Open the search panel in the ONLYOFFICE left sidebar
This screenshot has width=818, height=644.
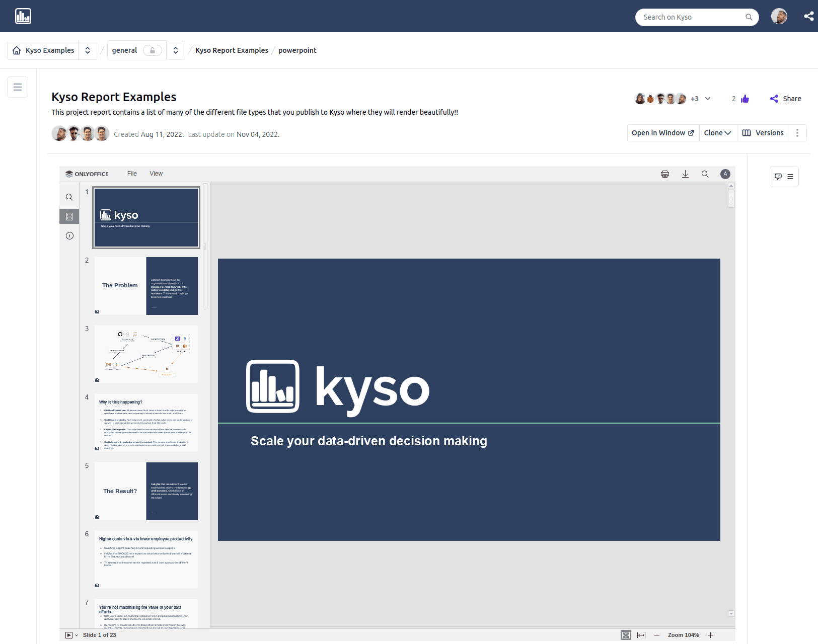[69, 197]
